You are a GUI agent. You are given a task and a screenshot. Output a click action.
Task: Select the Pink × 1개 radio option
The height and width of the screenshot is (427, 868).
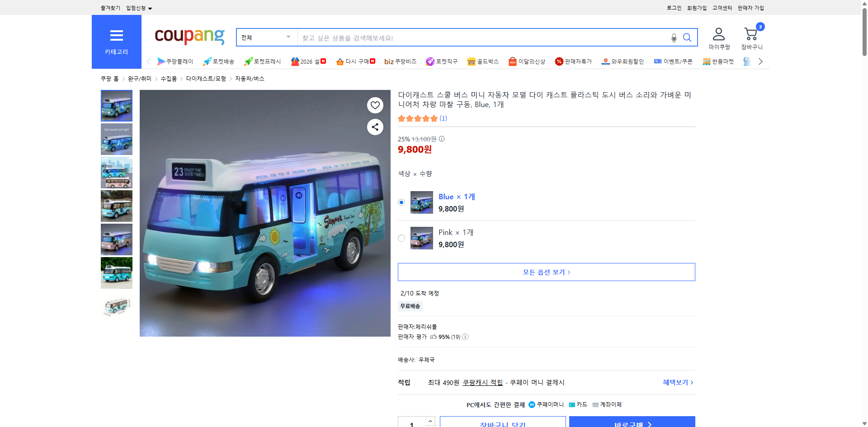401,238
